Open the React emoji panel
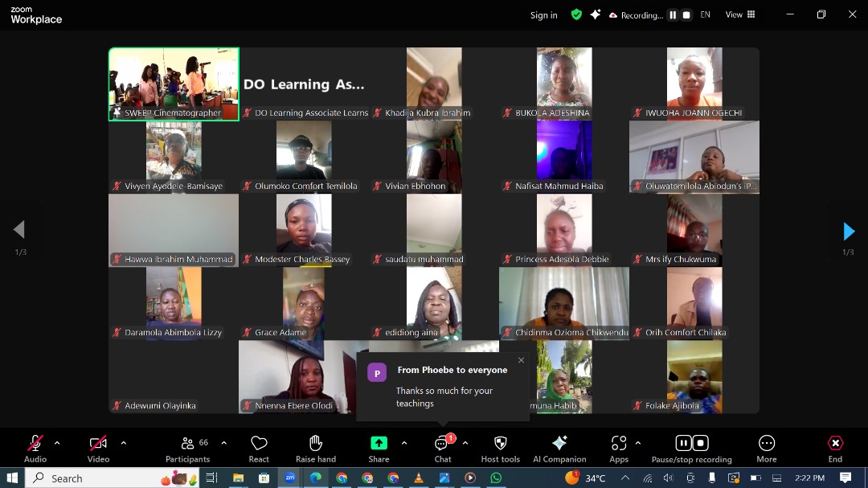This screenshot has width=868, height=488. pos(259,444)
